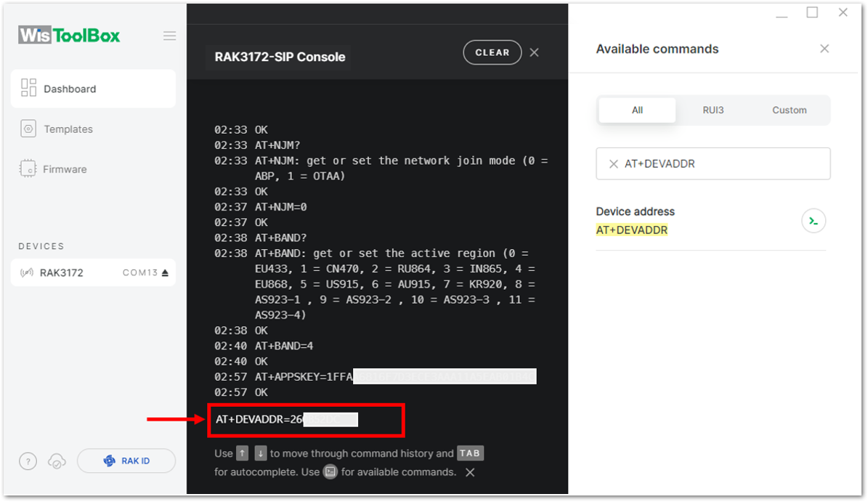
Task: Click the Firmware chip icon
Action: [28, 169]
